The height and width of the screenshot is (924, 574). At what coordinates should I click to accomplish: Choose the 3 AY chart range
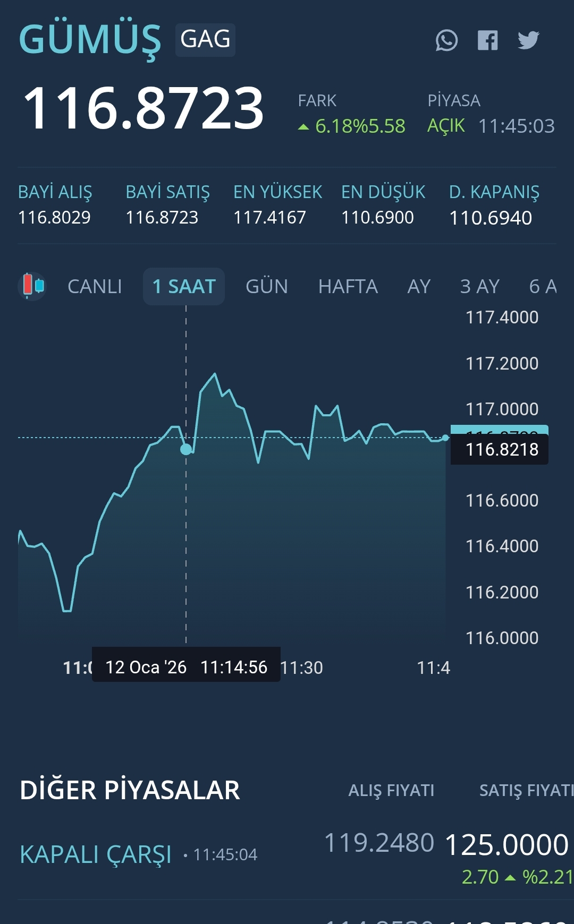480,287
